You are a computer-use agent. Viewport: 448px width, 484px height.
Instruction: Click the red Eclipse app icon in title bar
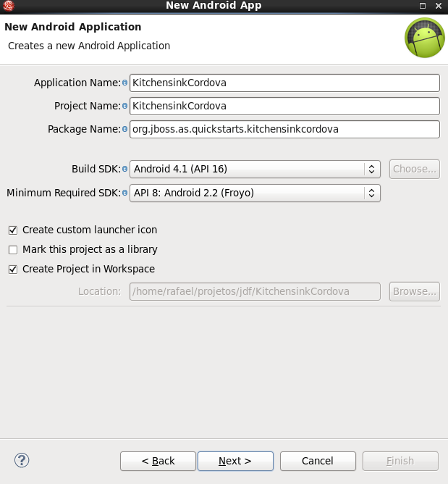coord(9,6)
